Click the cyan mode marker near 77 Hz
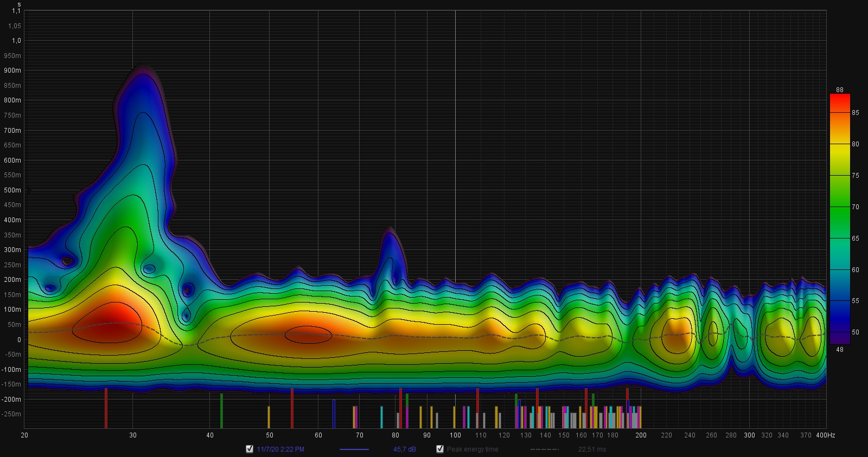 click(381, 417)
